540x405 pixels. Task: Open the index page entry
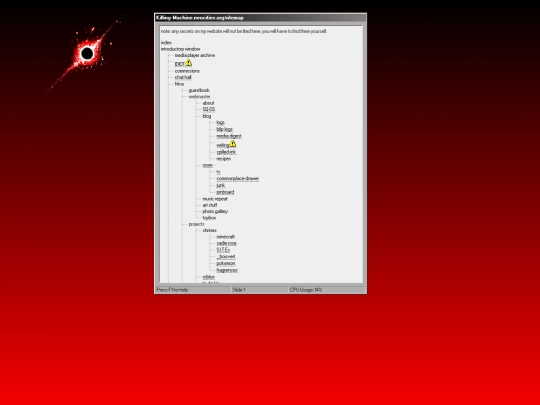(x=166, y=42)
